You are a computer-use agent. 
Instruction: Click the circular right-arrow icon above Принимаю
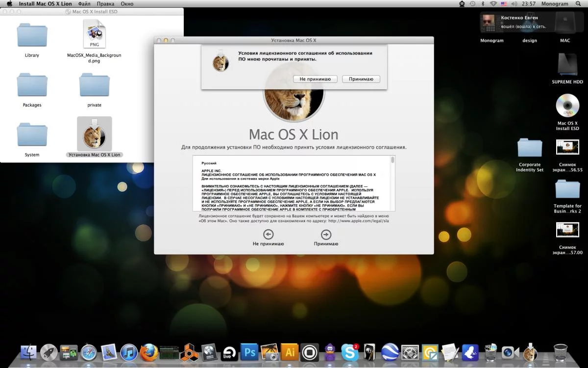click(x=326, y=235)
